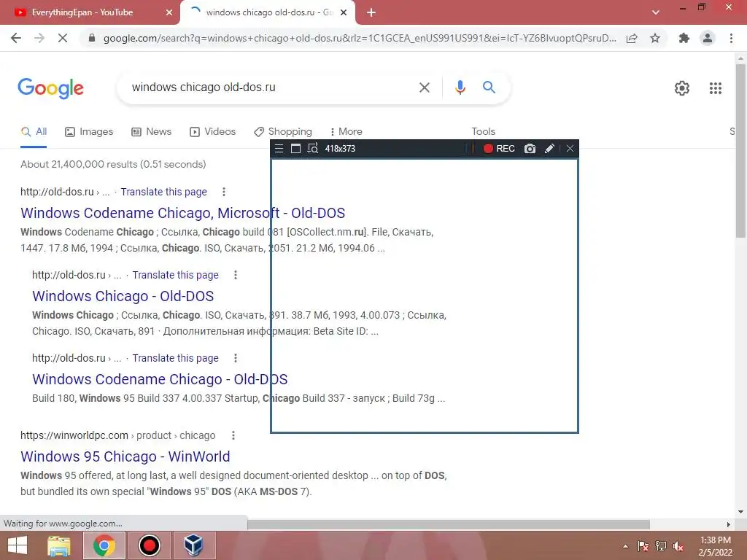
Task: Open the Action Center flag tray icon
Action: pos(643,546)
